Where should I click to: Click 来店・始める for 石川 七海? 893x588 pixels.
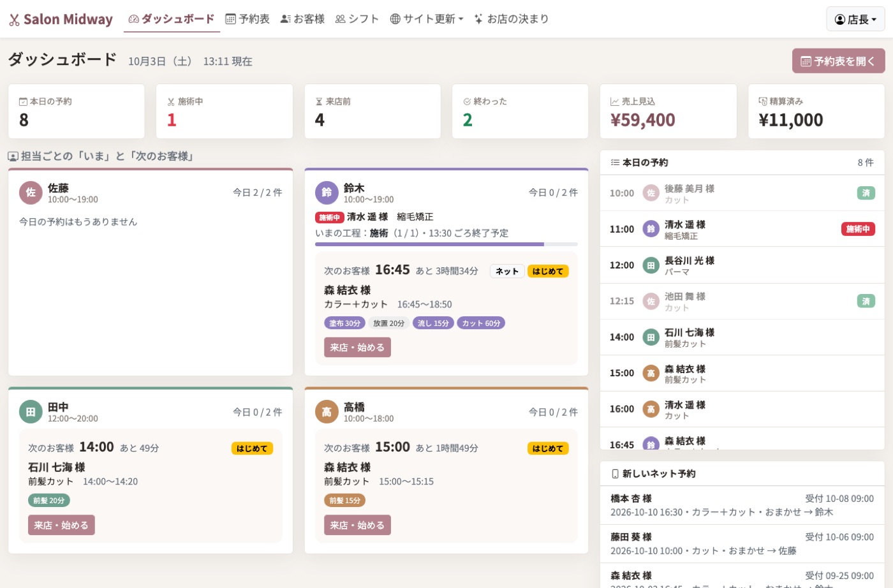tap(61, 525)
